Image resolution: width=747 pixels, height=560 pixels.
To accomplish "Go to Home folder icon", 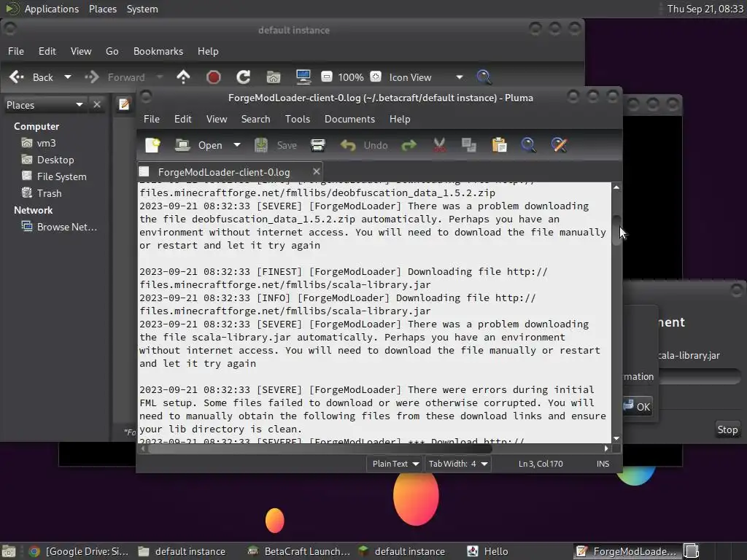I will point(274,77).
